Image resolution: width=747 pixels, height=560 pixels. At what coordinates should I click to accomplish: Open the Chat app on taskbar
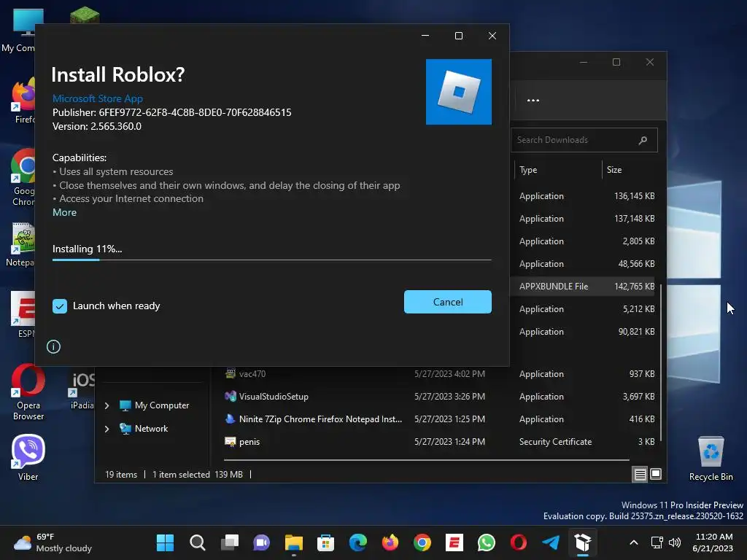coord(262,542)
